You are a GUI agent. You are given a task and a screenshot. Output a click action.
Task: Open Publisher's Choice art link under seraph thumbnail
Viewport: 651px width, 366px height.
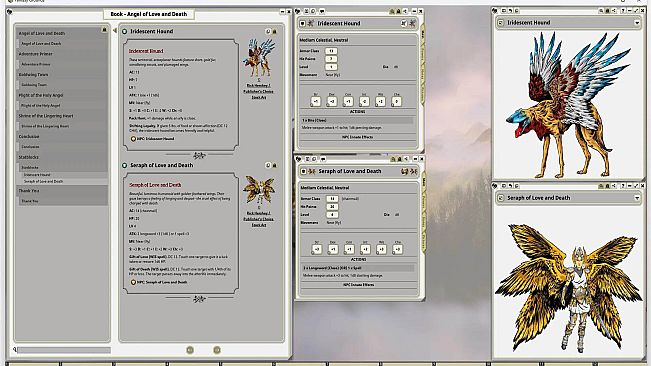point(258,219)
